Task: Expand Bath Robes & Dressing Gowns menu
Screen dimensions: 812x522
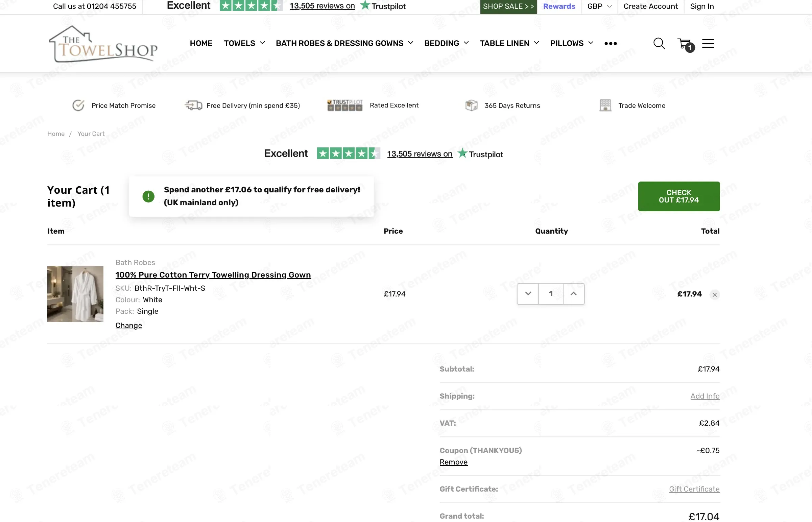Action: pyautogui.click(x=345, y=43)
